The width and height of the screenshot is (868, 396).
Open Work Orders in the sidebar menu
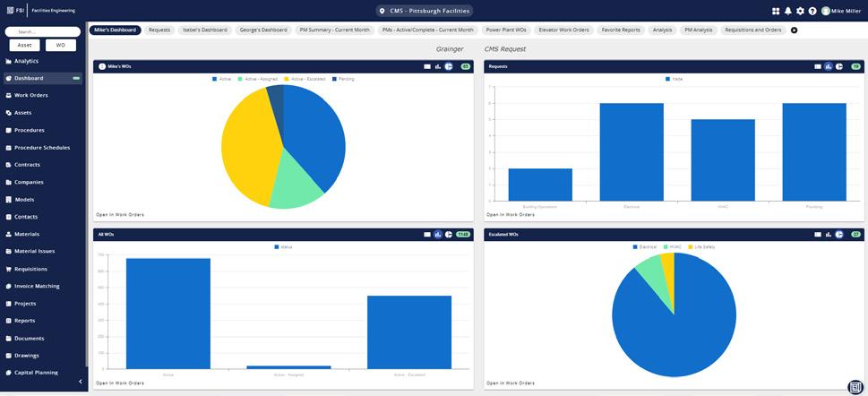tap(31, 95)
